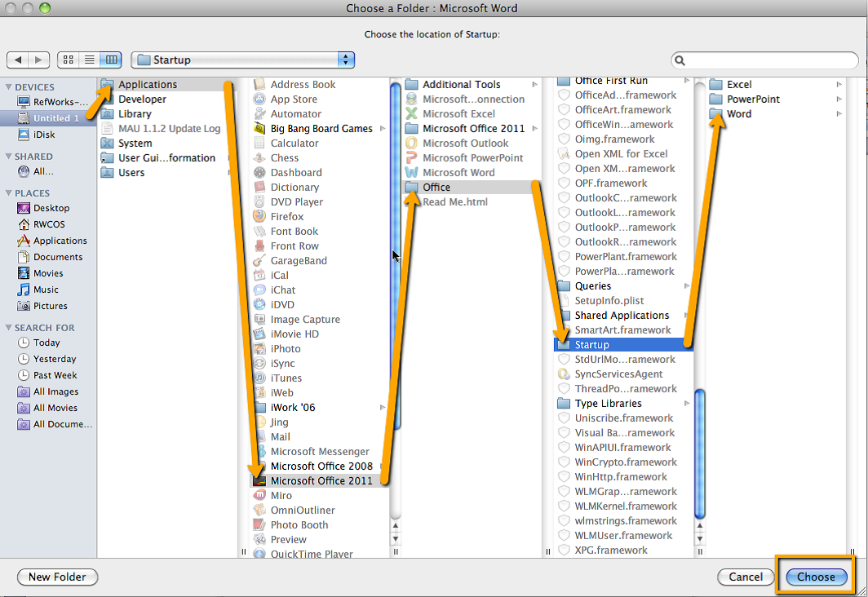This screenshot has width=868, height=597.
Task: Click scroll up arrow in Office column
Action: (x=700, y=525)
